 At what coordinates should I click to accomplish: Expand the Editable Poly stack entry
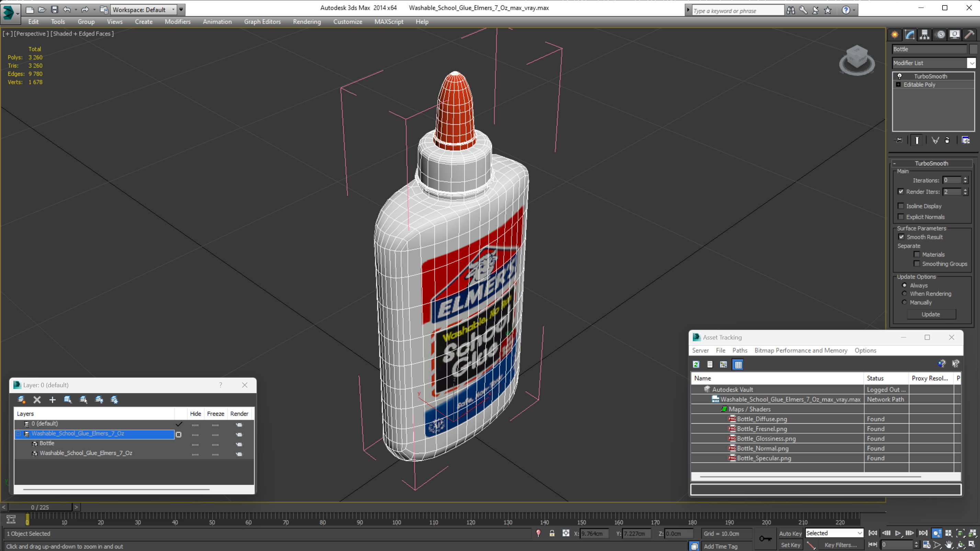click(898, 84)
